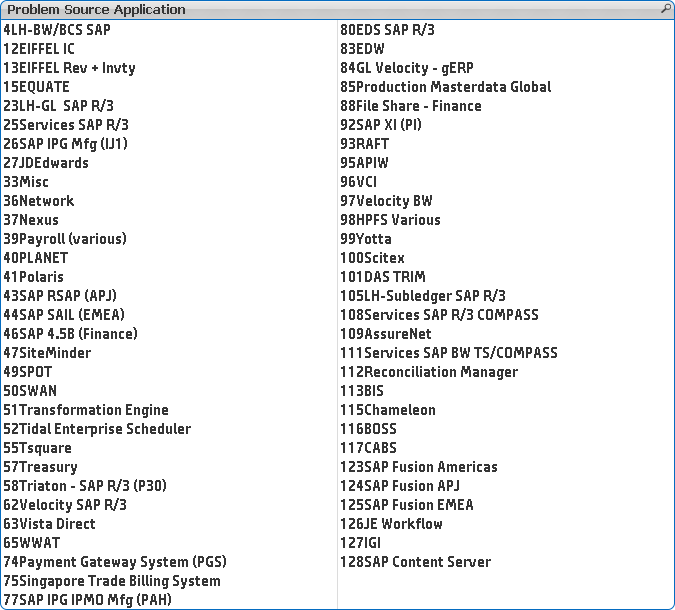The height and width of the screenshot is (610, 675).
Task: Pick '85Production Masterdata Global' entry
Action: [506, 87]
